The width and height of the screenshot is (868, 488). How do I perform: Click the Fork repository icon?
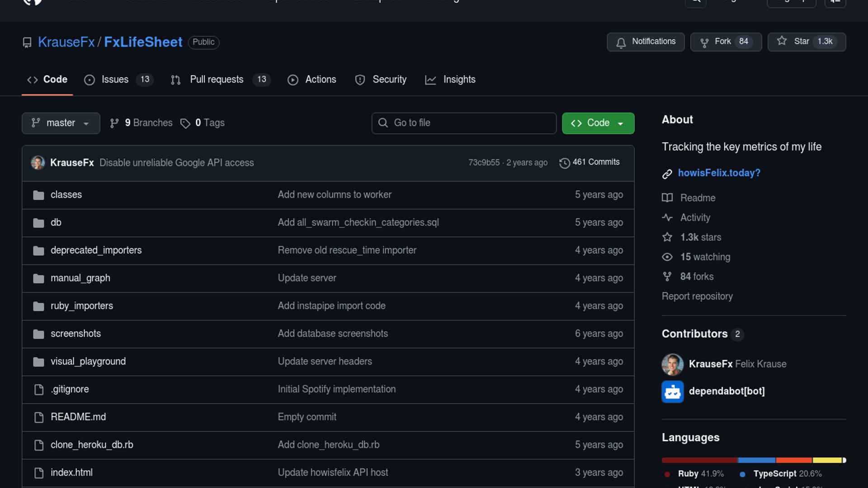coord(704,42)
